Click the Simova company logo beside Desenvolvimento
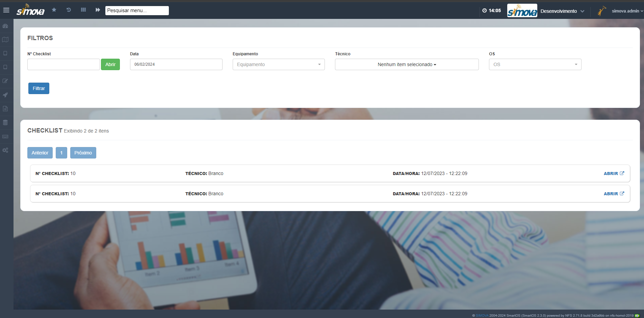Viewport: 644px width, 318px height. [x=522, y=10]
